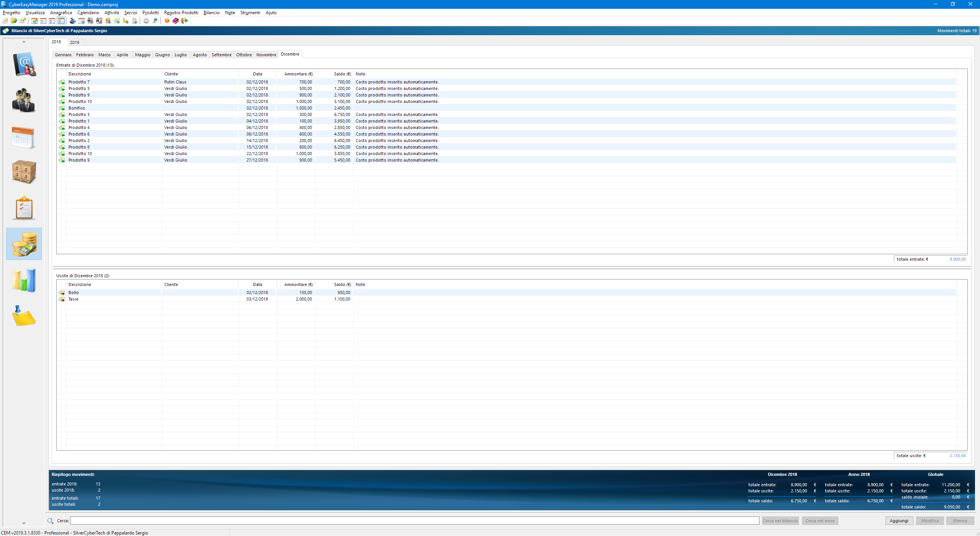Click the Modifica button
The height and width of the screenshot is (536, 980).
coord(930,521)
